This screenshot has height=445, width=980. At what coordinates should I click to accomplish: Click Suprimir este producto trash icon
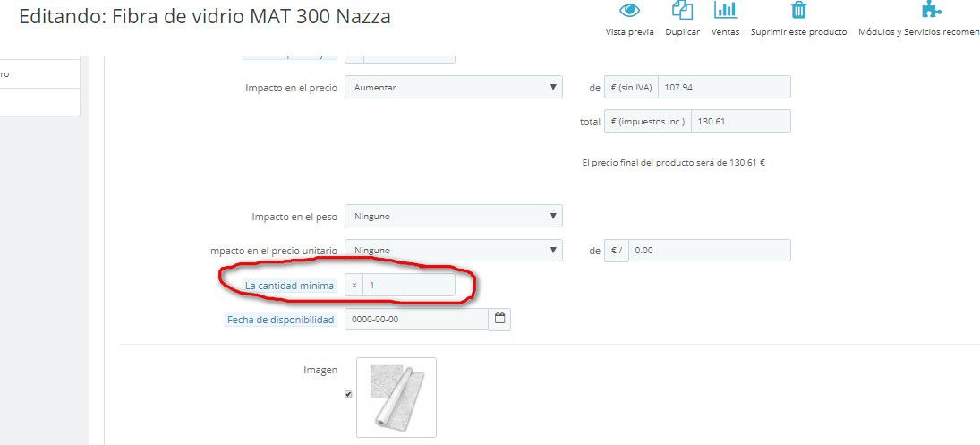tap(798, 10)
